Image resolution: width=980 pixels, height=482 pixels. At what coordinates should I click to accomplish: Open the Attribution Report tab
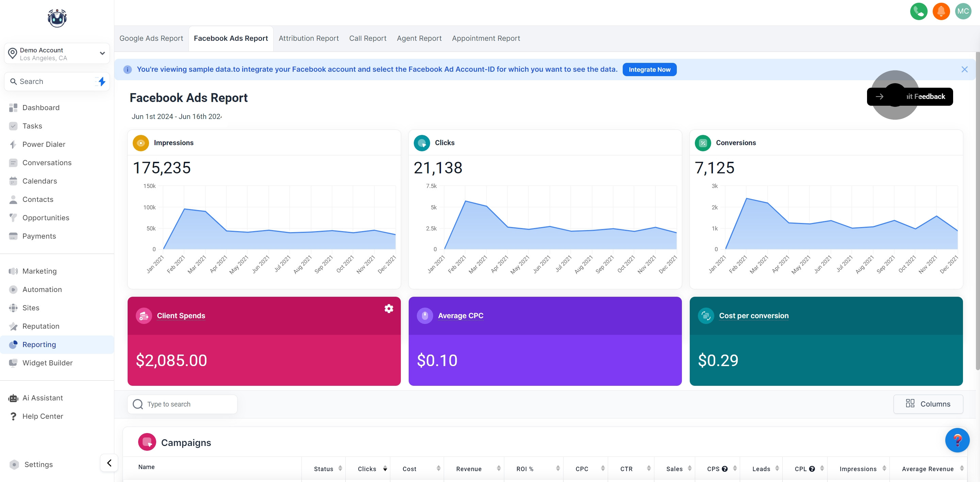click(309, 38)
